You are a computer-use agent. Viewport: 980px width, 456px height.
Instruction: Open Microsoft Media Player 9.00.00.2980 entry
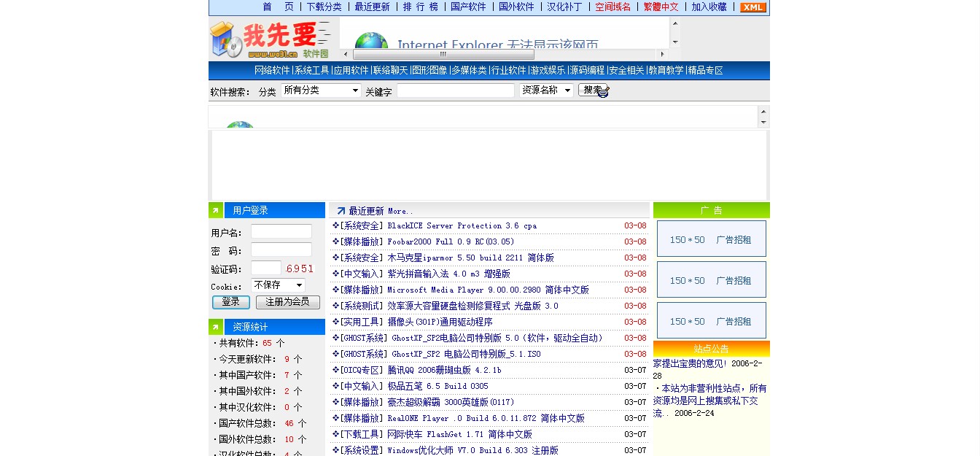pos(488,290)
